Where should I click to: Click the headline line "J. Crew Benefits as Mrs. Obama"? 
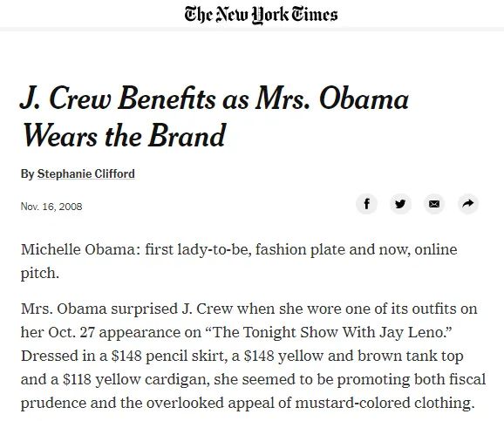pyautogui.click(x=215, y=98)
